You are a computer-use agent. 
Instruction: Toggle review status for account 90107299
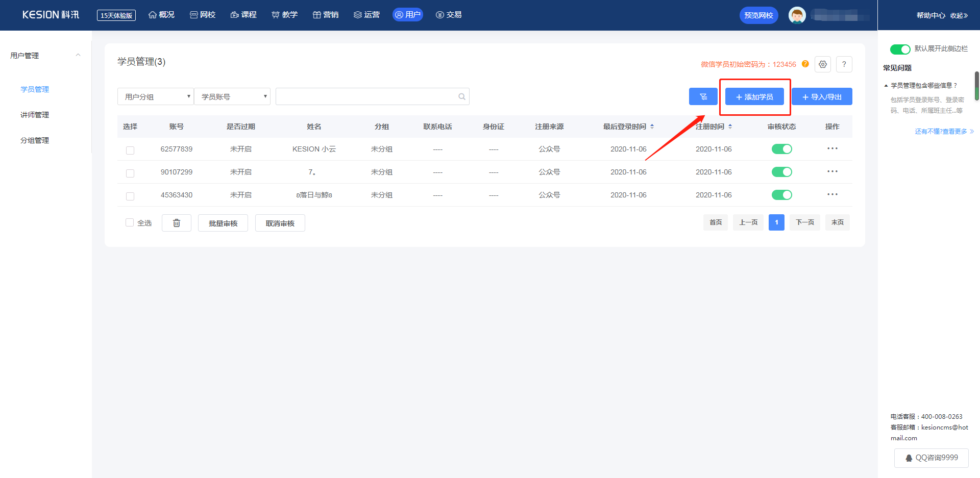click(781, 172)
